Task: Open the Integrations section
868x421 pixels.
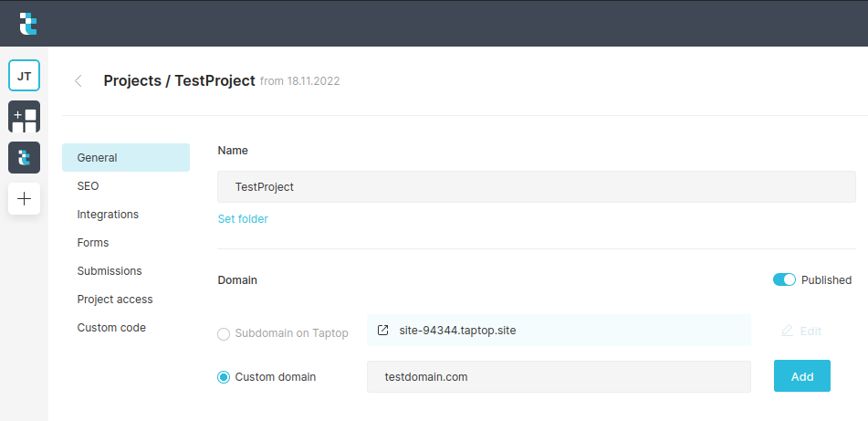Action: click(x=108, y=215)
